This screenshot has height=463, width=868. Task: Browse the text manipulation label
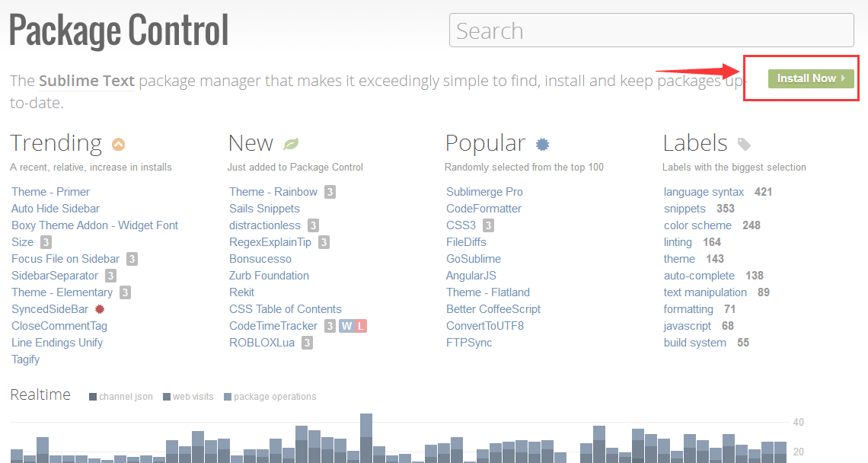[x=705, y=292]
